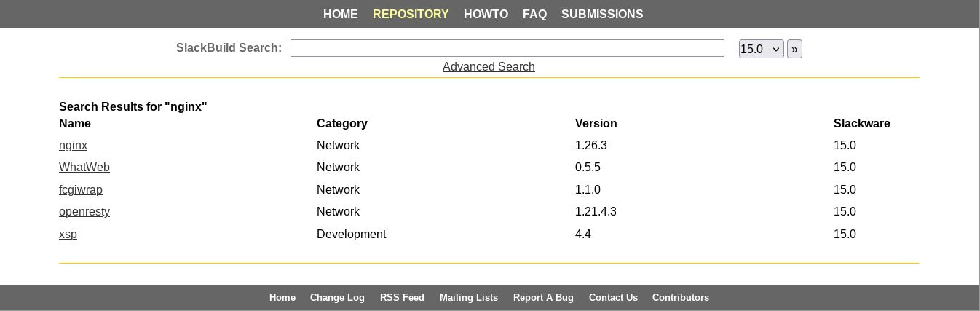Open the Advanced Search link
This screenshot has height=311, width=980.
pyautogui.click(x=489, y=66)
